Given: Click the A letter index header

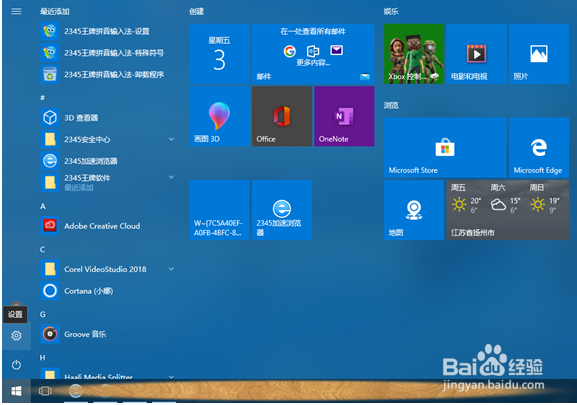Looking at the screenshot, I should pos(43,206).
